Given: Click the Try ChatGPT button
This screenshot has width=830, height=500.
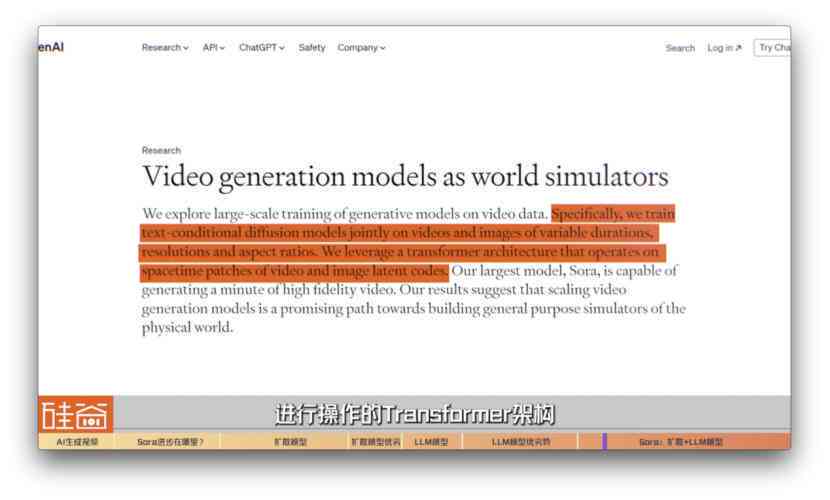Looking at the screenshot, I should [x=773, y=48].
